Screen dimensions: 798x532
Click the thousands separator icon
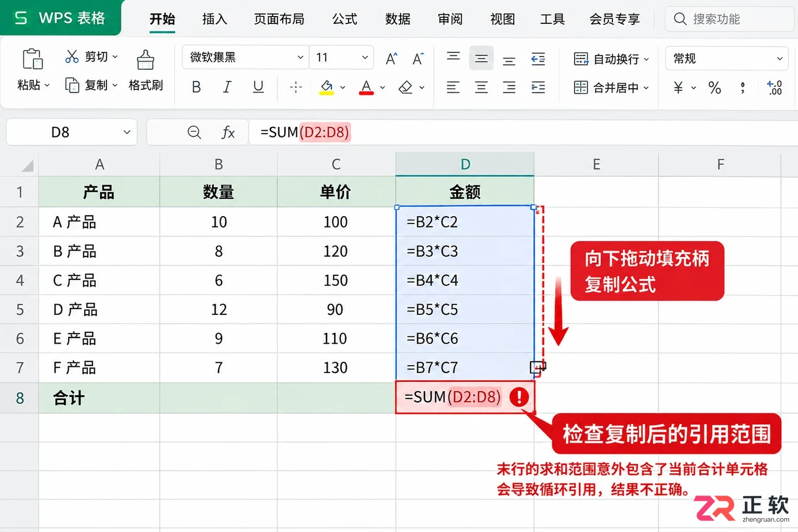click(x=743, y=88)
